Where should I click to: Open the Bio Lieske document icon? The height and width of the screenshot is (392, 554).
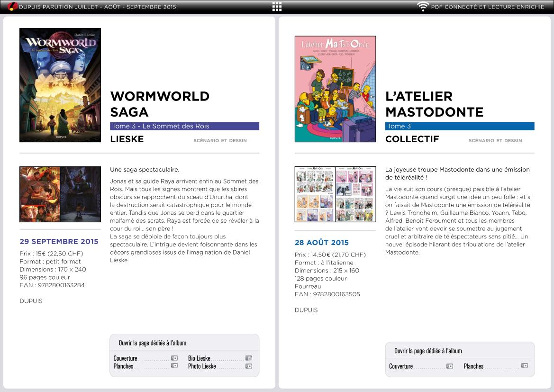249,358
